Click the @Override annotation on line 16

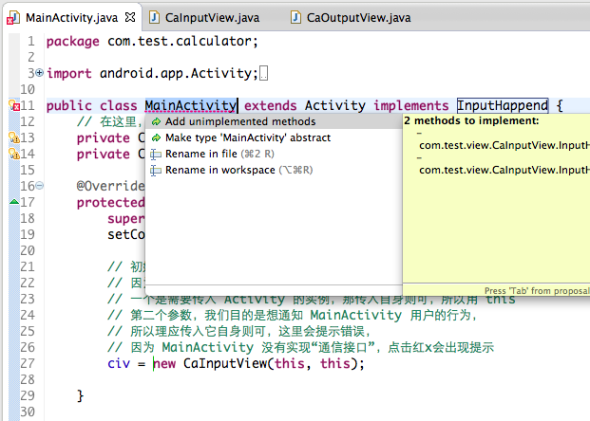(x=111, y=186)
